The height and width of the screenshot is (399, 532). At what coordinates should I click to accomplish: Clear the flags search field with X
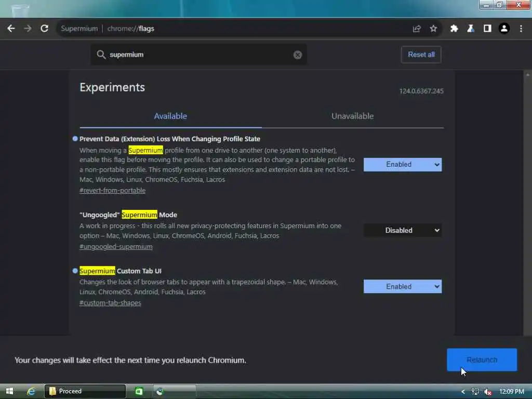(x=298, y=55)
